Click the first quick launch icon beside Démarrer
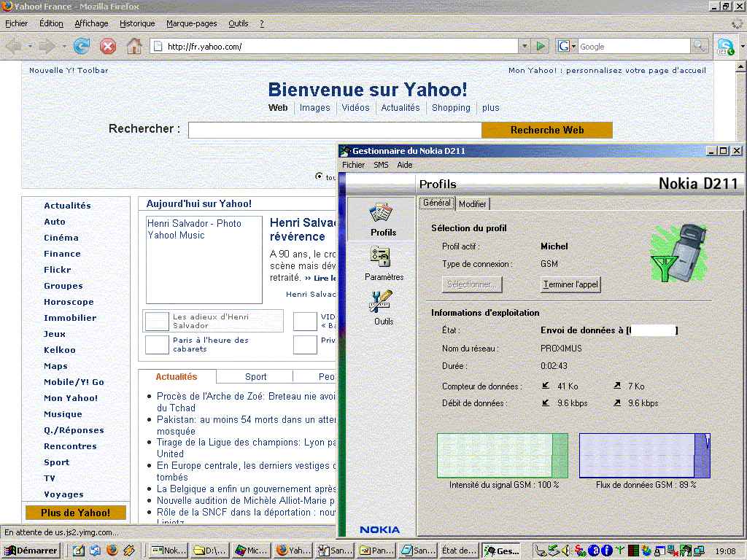747x560 pixels. [79, 551]
